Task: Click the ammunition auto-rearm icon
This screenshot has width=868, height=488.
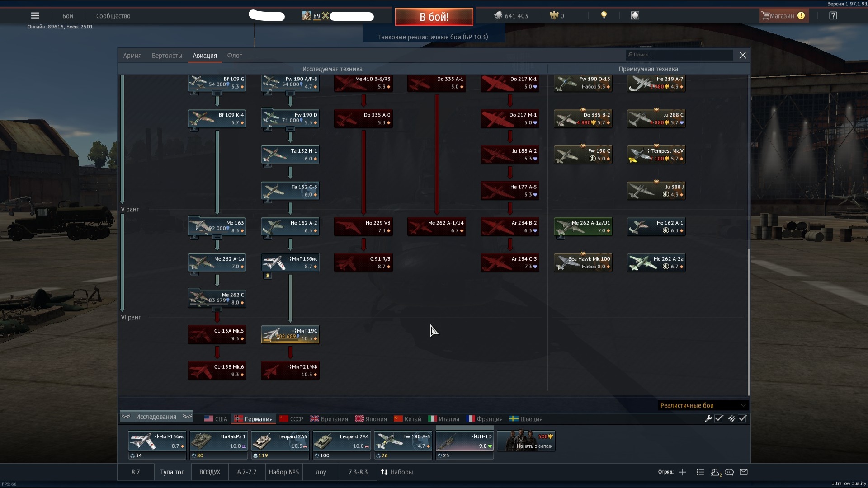Action: (732, 419)
